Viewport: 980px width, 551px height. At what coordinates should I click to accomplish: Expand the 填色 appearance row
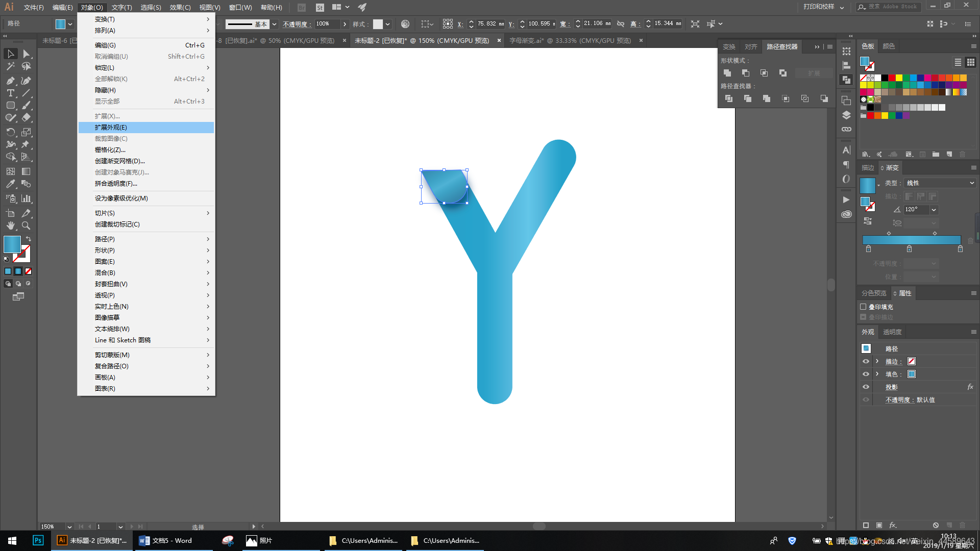877,374
